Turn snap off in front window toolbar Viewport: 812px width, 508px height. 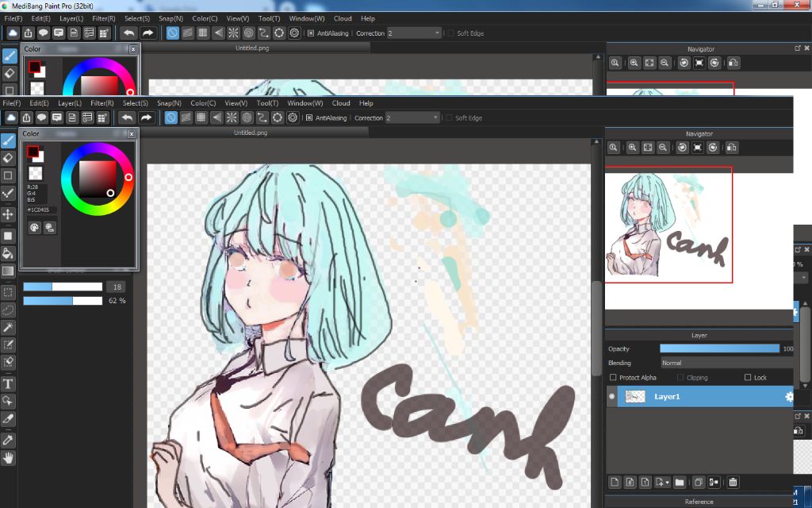pyautogui.click(x=171, y=117)
